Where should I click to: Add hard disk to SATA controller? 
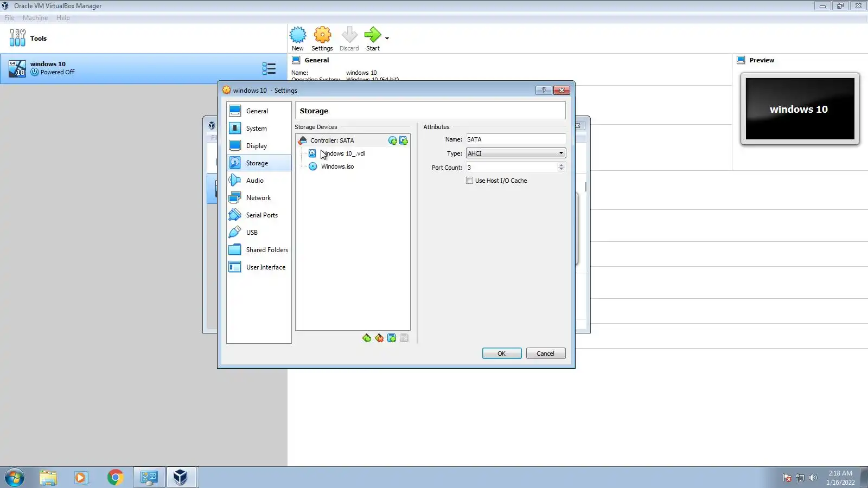click(404, 141)
